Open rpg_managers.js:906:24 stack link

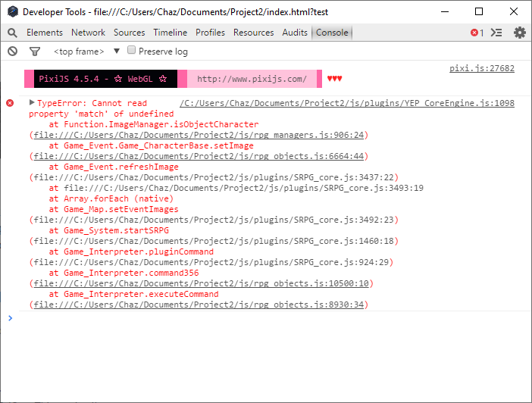tap(199, 135)
